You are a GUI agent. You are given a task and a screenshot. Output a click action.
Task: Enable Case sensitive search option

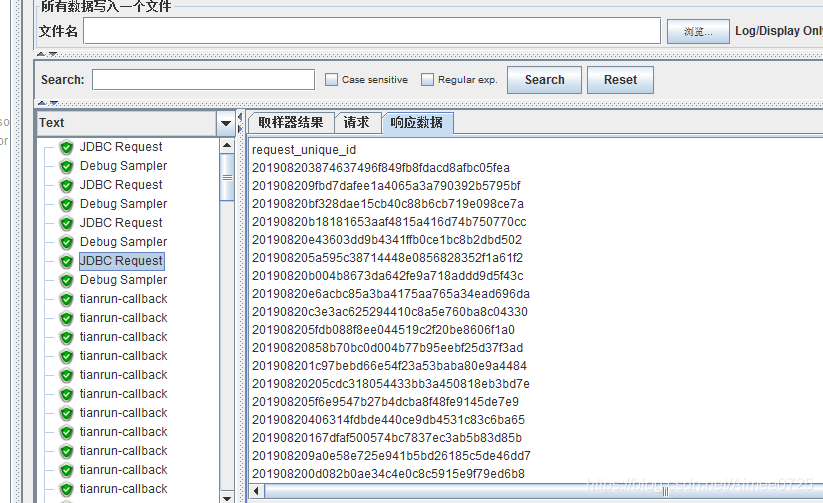[x=331, y=80]
